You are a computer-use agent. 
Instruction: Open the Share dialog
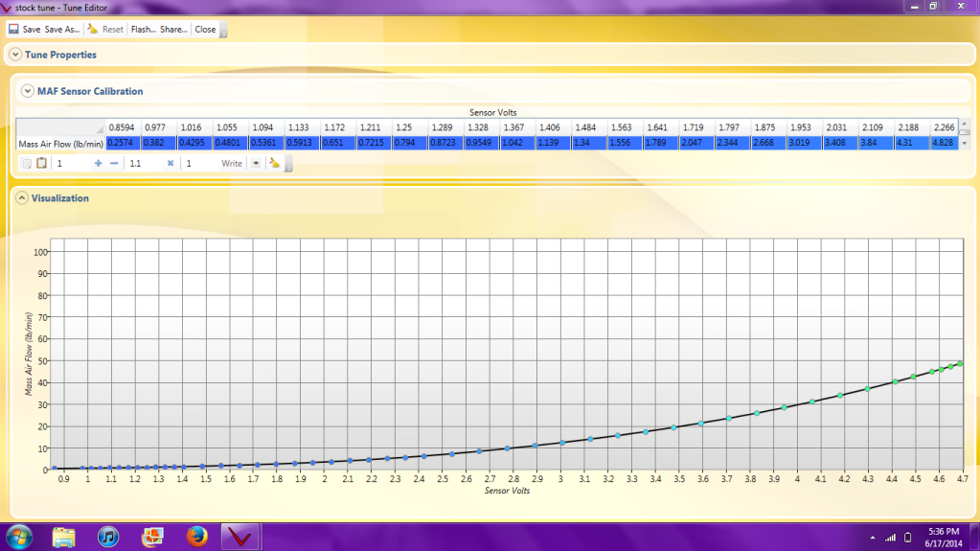173,30
